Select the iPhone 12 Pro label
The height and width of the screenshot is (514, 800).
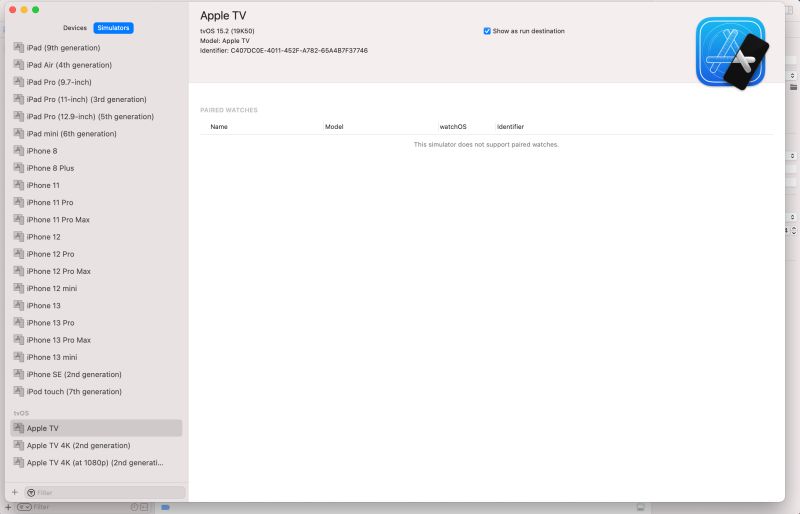coord(51,254)
